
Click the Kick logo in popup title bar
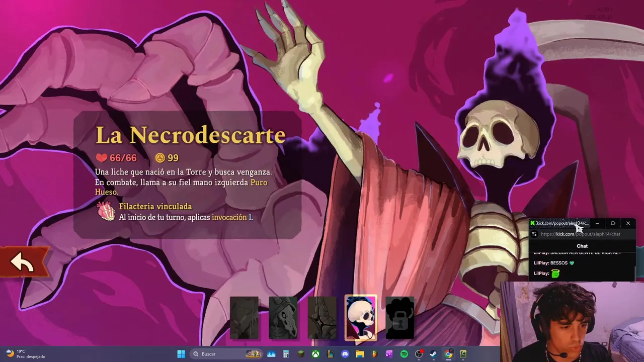point(532,223)
